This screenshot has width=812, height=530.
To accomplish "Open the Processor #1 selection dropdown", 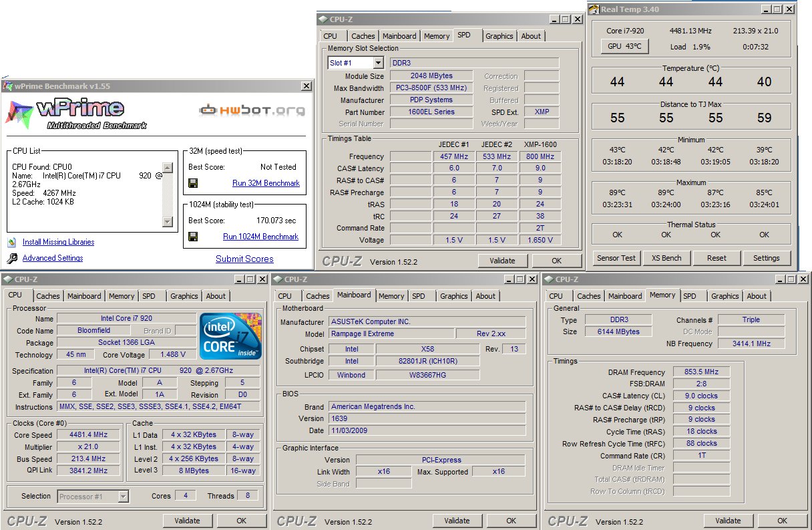I will (123, 496).
